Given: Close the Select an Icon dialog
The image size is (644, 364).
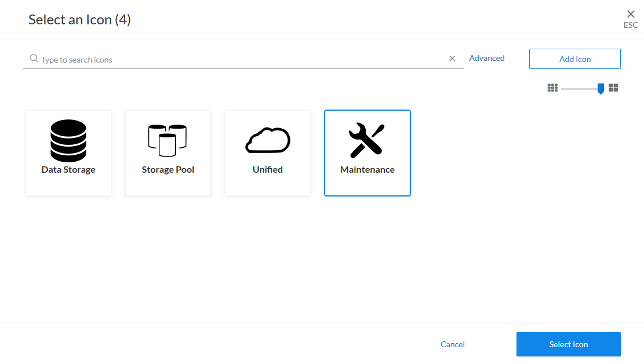Looking at the screenshot, I should click(631, 14).
